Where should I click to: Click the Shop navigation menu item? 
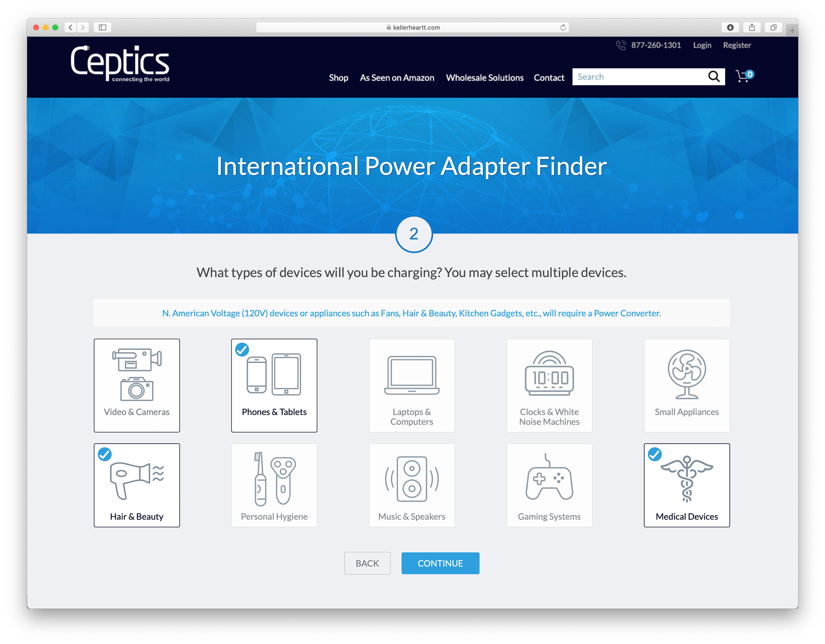point(338,77)
